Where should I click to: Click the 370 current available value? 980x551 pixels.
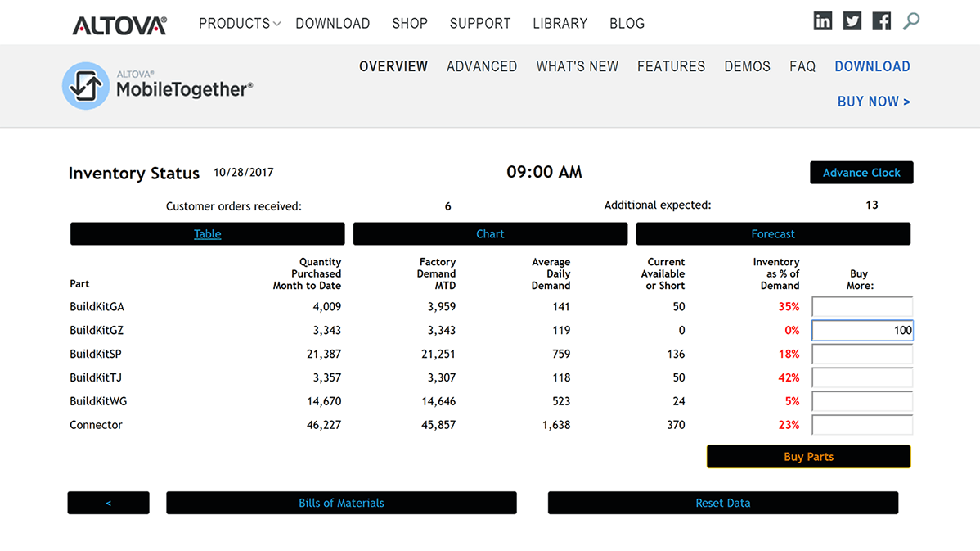point(676,425)
